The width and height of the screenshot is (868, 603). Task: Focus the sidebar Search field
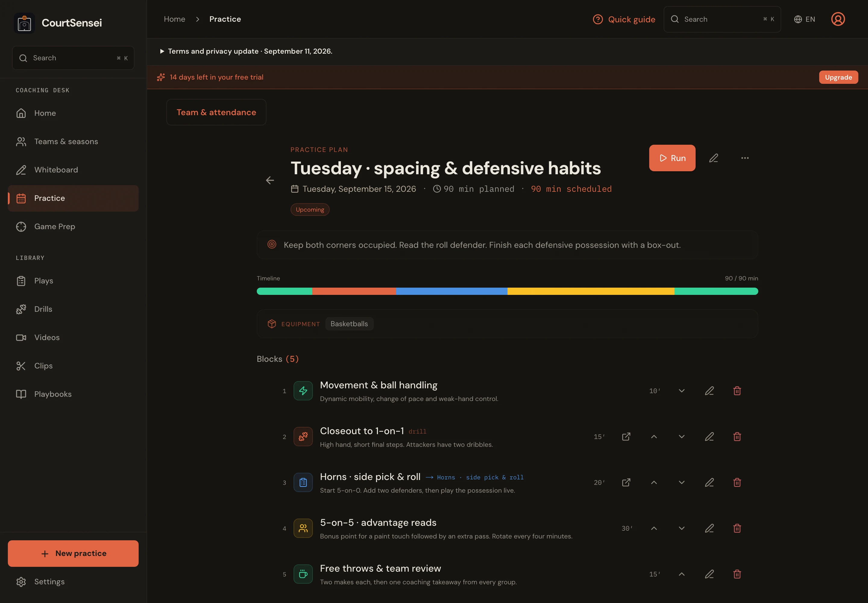73,58
